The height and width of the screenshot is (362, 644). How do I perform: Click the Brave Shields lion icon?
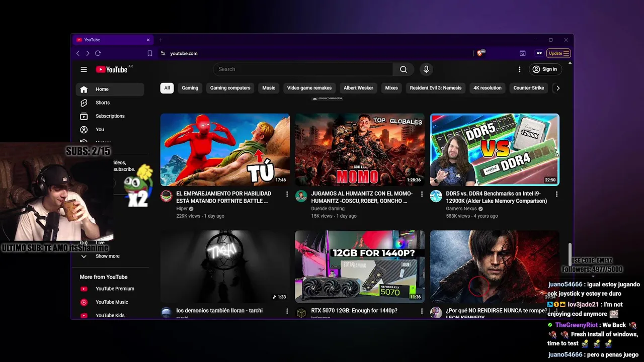click(479, 53)
